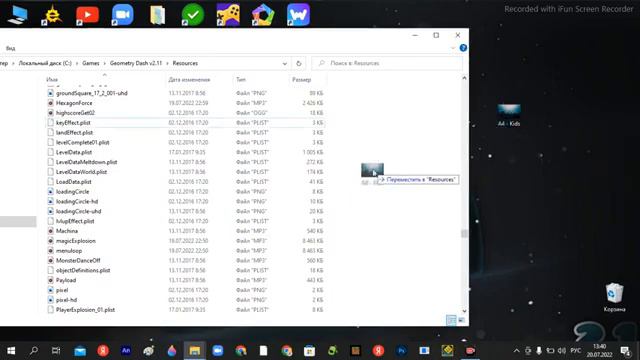Switch to details view layout button

(451, 320)
